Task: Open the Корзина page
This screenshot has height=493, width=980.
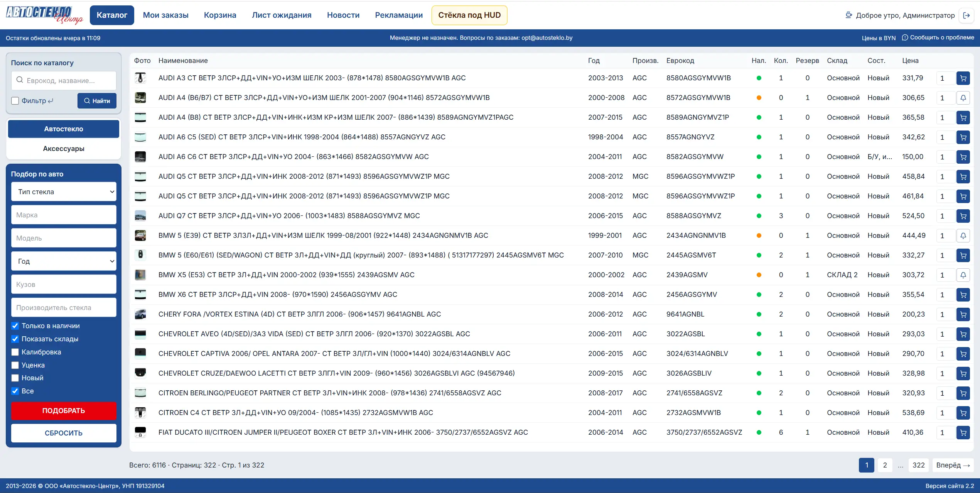Action: coord(220,15)
